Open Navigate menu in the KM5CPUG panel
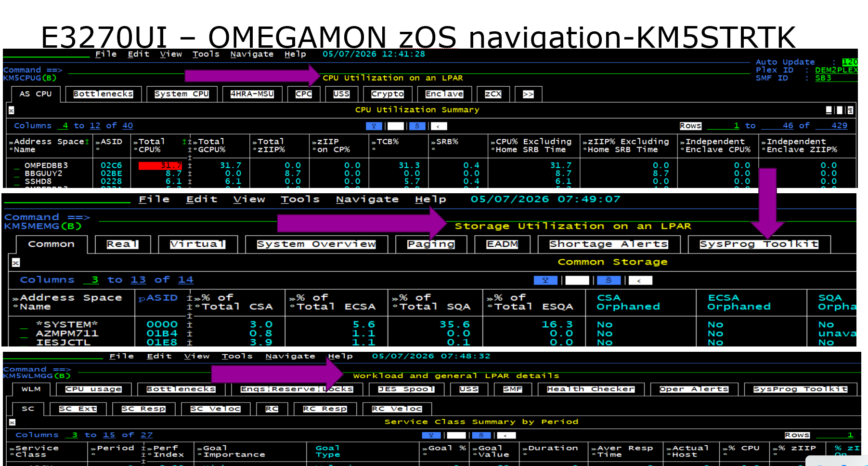Screen dimensions: 868x466 [x=252, y=54]
